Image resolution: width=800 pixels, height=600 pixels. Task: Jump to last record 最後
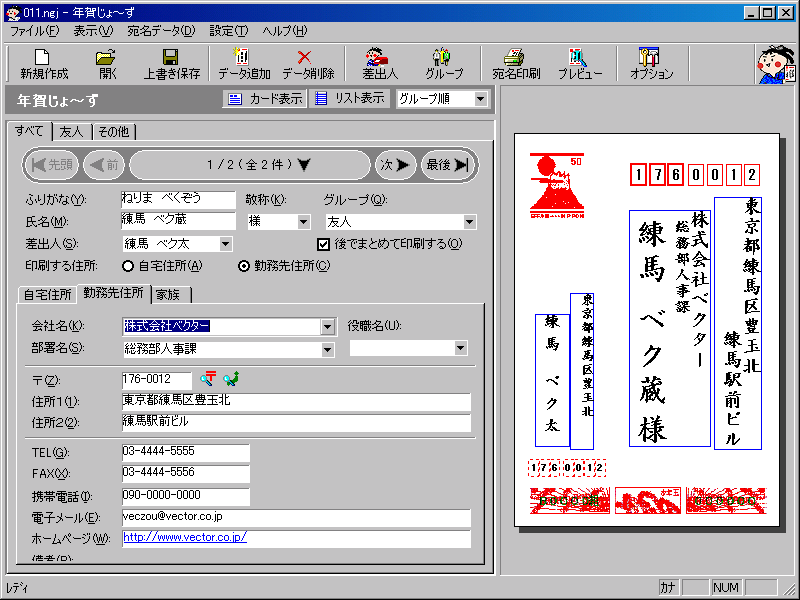point(447,165)
